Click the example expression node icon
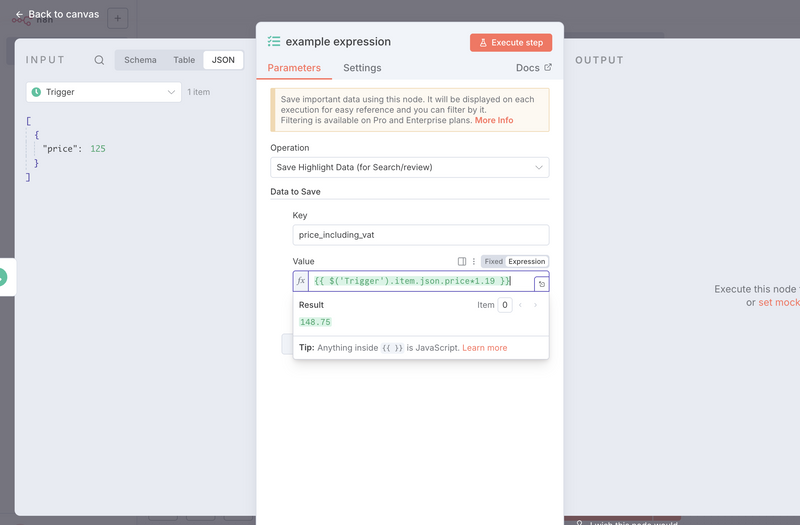 [x=274, y=42]
